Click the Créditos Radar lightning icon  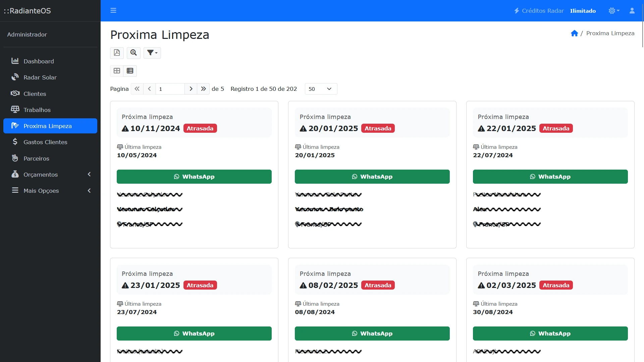click(517, 11)
